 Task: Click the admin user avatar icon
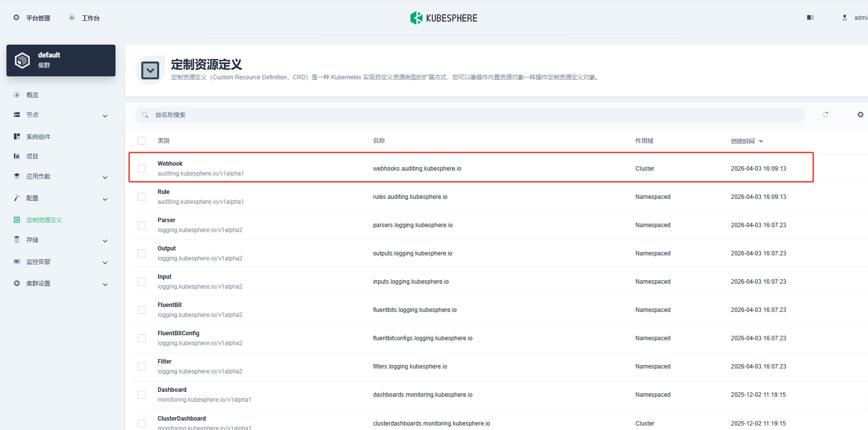pyautogui.click(x=845, y=17)
